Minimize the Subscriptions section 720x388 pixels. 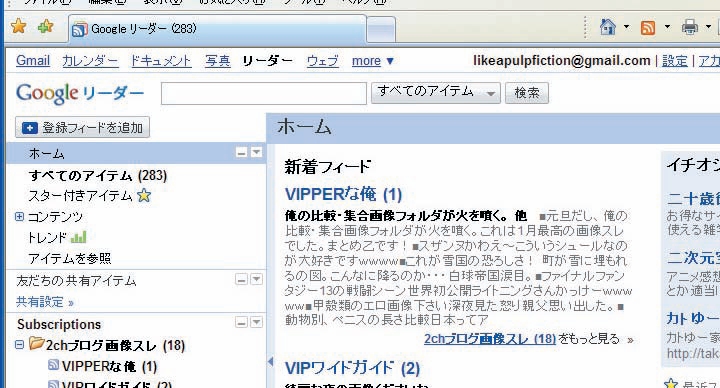click(x=242, y=322)
